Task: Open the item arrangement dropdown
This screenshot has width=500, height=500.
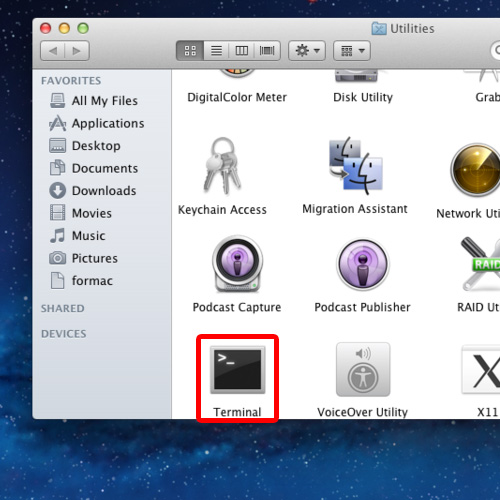Action: tap(352, 51)
